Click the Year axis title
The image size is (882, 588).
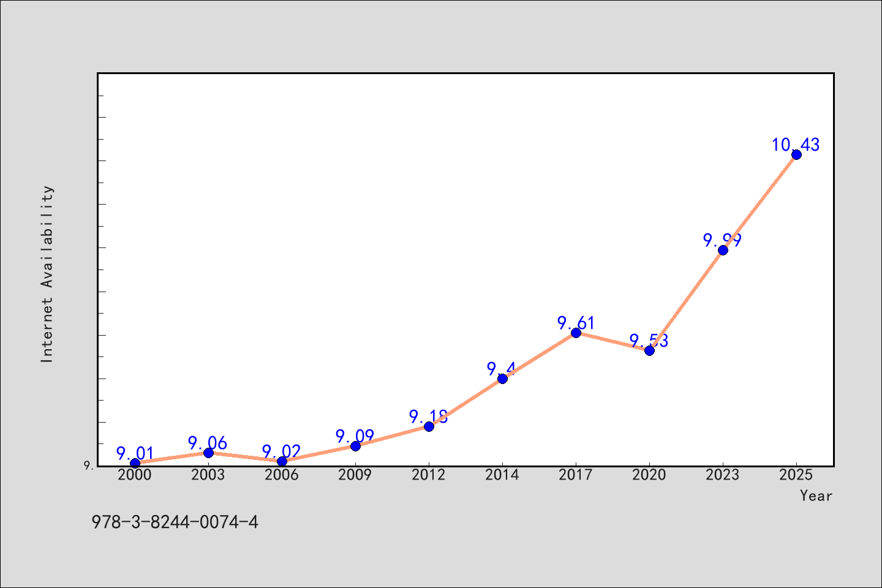816,496
